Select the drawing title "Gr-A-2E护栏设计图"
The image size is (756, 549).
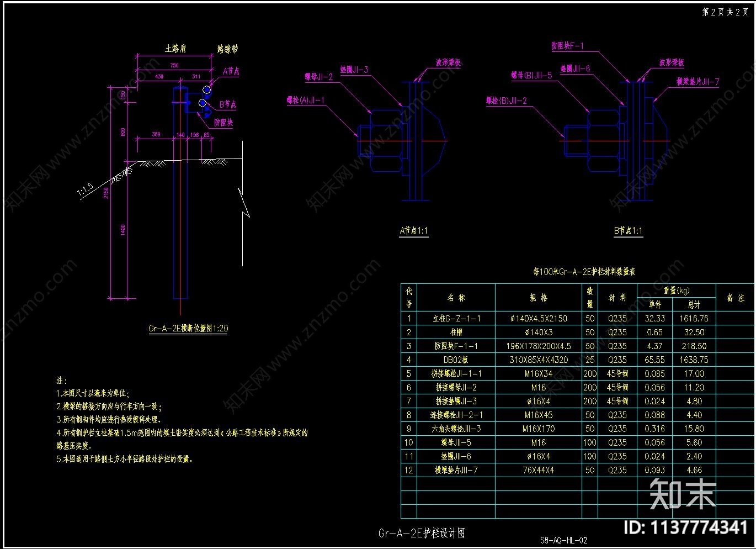[x=422, y=534]
